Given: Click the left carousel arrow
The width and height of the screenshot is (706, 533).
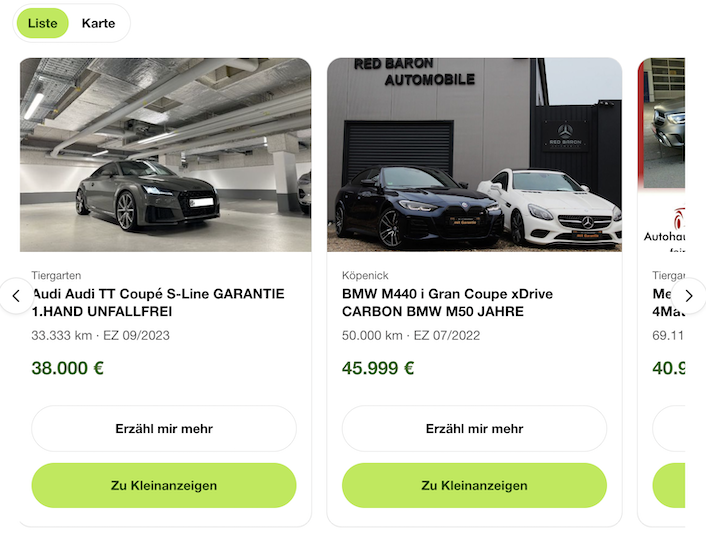Looking at the screenshot, I should tap(16, 296).
